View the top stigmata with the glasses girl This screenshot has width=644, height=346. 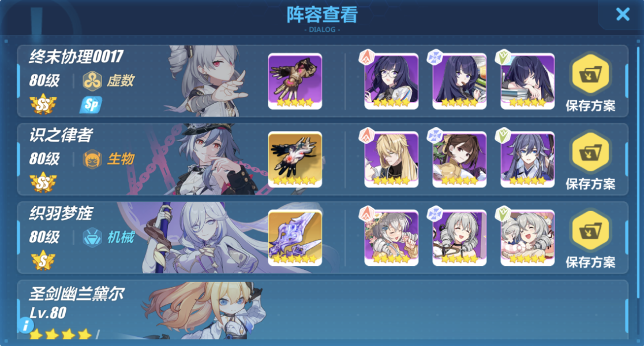[x=391, y=81]
